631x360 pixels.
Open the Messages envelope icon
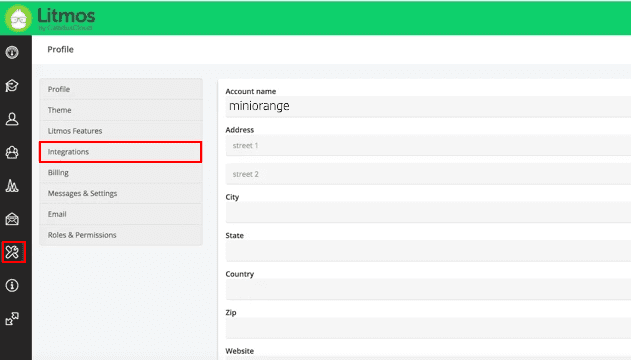tap(12, 219)
